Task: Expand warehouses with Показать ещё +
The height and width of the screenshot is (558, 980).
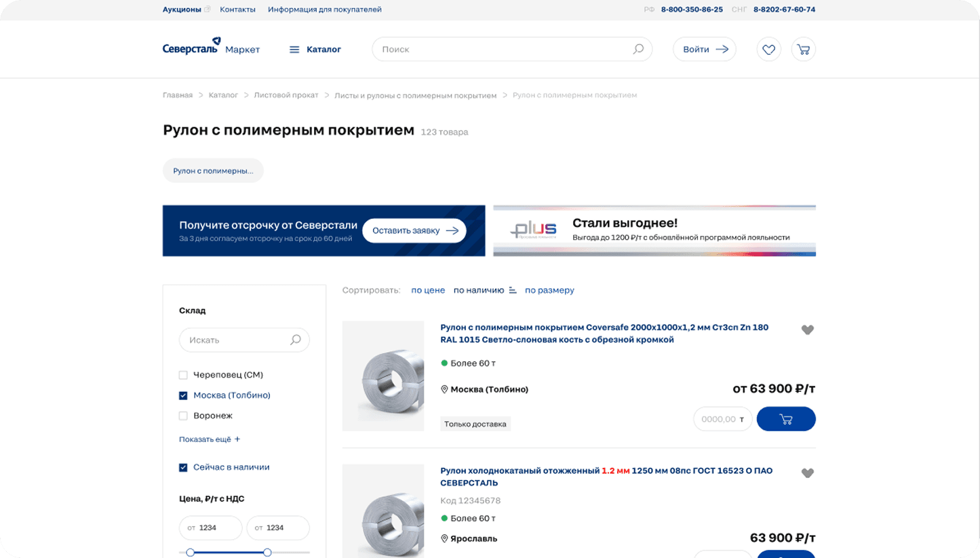Action: coord(210,439)
